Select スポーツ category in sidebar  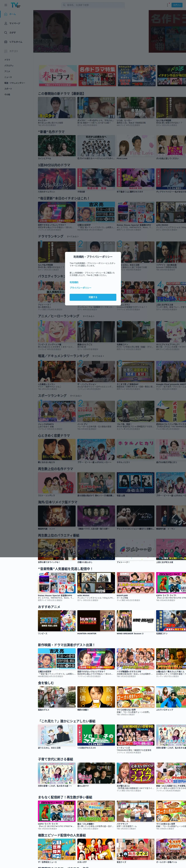8,89
